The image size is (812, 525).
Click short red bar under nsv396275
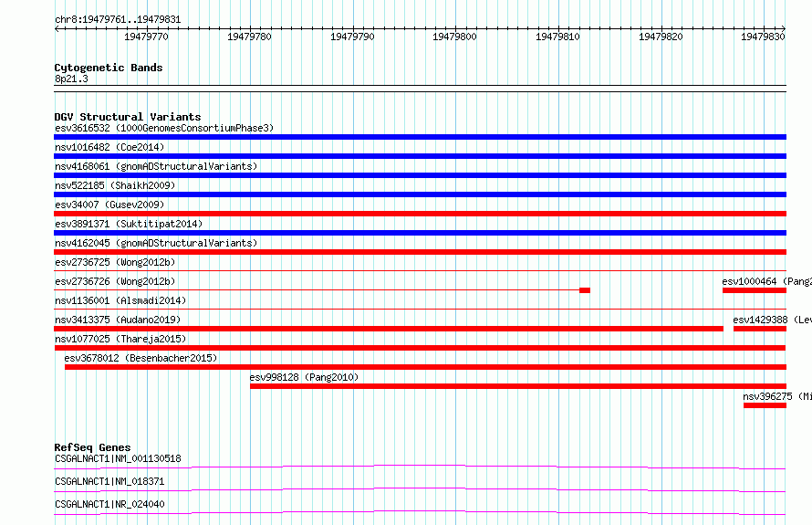[765, 405]
